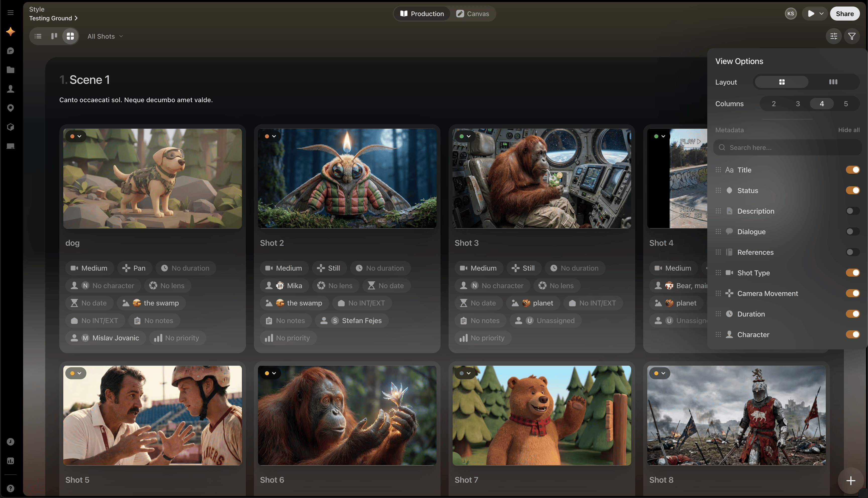This screenshot has width=868, height=498.
Task: Enable the Description metadata switch
Action: coord(853,211)
